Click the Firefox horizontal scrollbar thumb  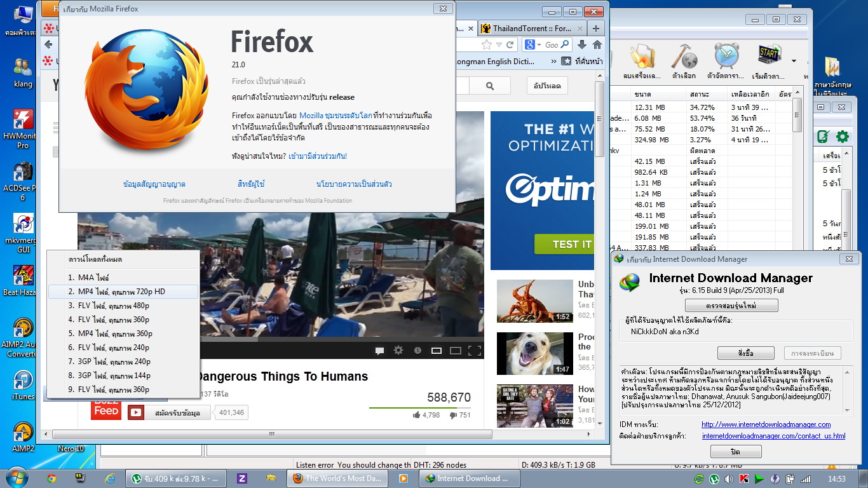pos(272,435)
